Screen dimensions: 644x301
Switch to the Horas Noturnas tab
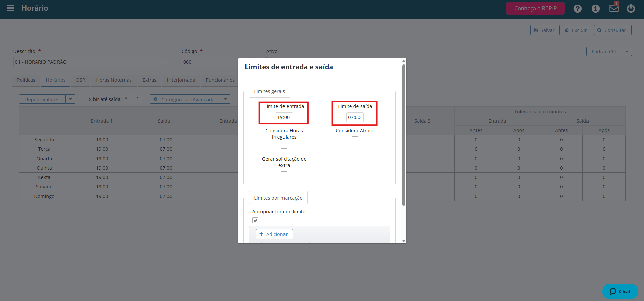tap(114, 80)
